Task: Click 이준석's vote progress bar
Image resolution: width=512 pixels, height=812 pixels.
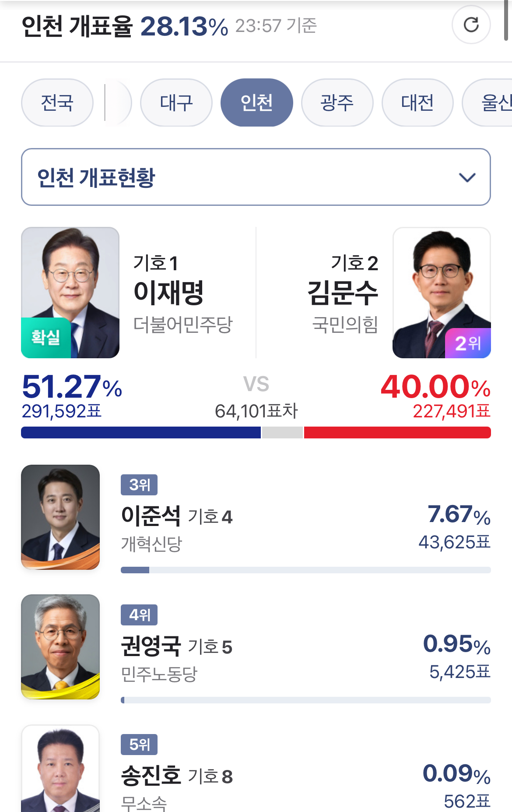Action: pyautogui.click(x=305, y=570)
